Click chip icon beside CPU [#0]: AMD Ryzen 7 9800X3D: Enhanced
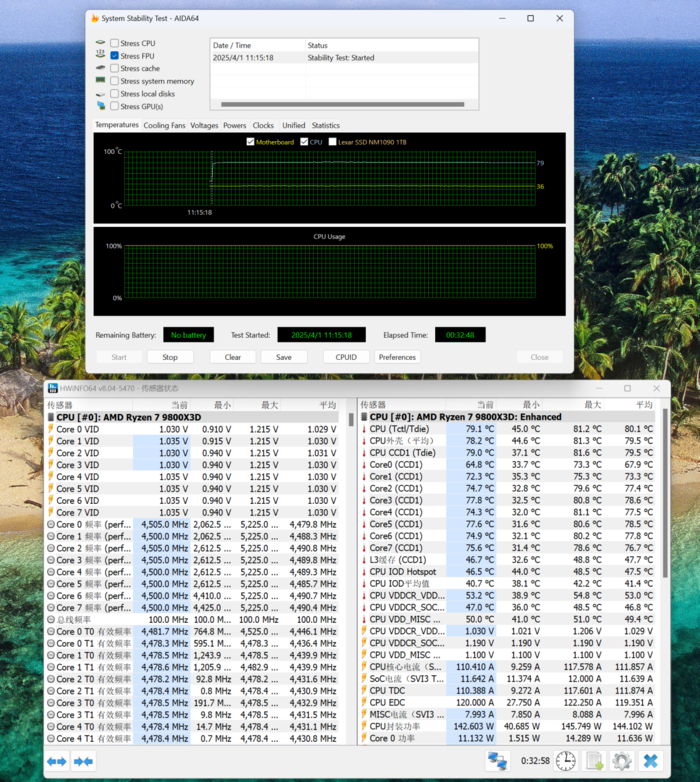 [364, 417]
